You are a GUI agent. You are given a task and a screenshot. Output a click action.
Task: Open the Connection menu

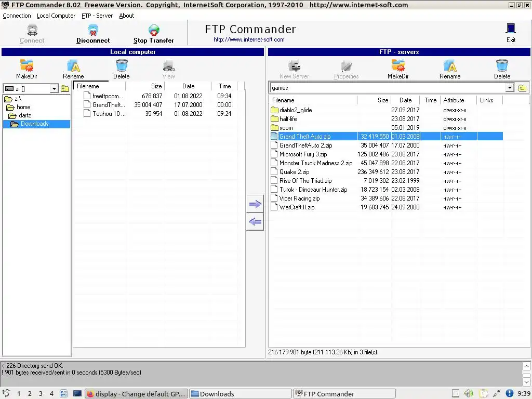pyautogui.click(x=17, y=16)
